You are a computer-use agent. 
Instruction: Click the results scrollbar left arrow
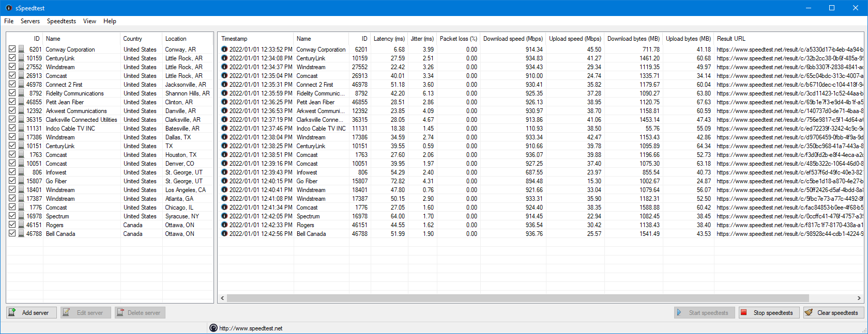coord(222,298)
